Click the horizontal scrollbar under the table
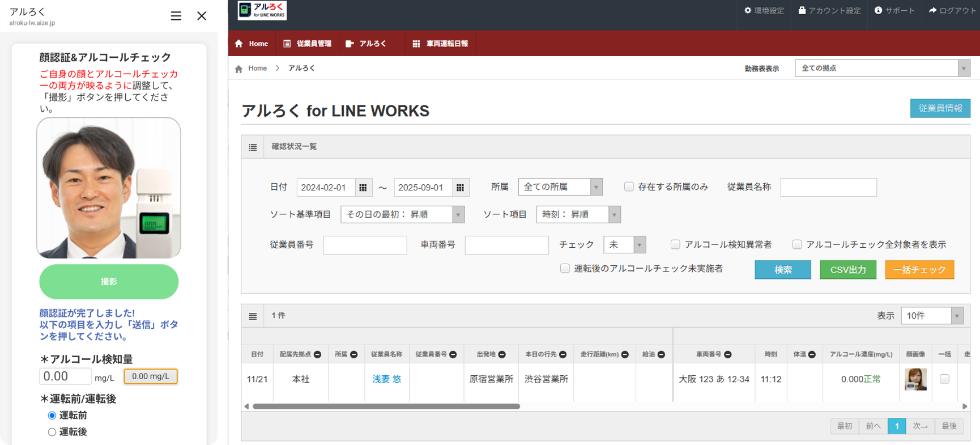Viewport: 980px width, 445px height. coord(386,406)
